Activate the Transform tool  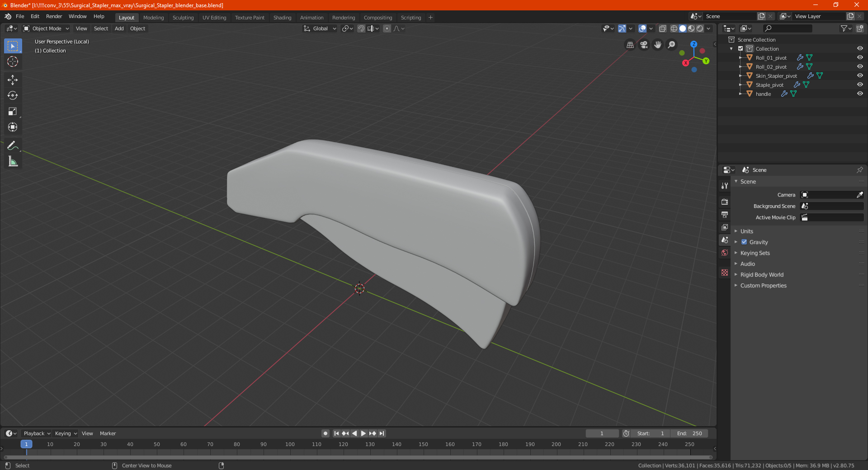pyautogui.click(x=13, y=127)
